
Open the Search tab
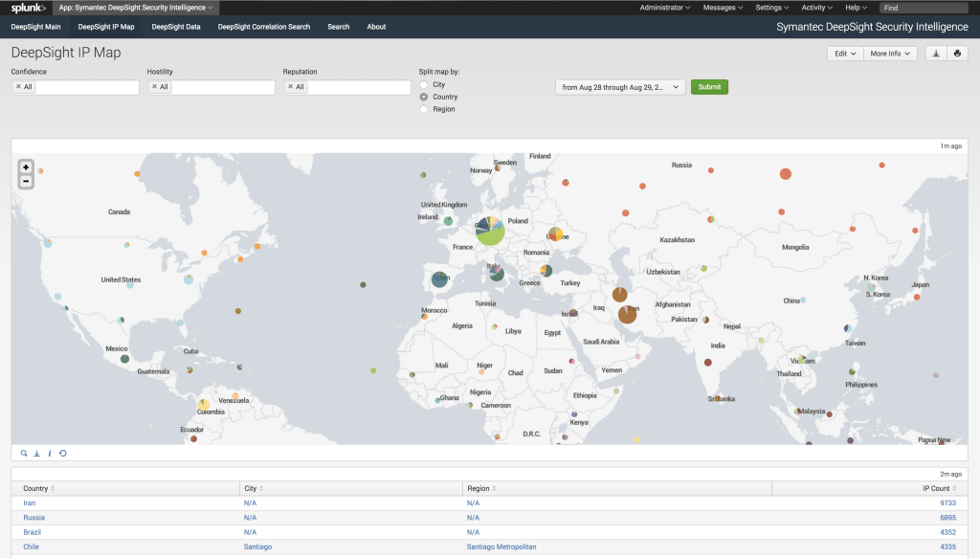point(338,27)
